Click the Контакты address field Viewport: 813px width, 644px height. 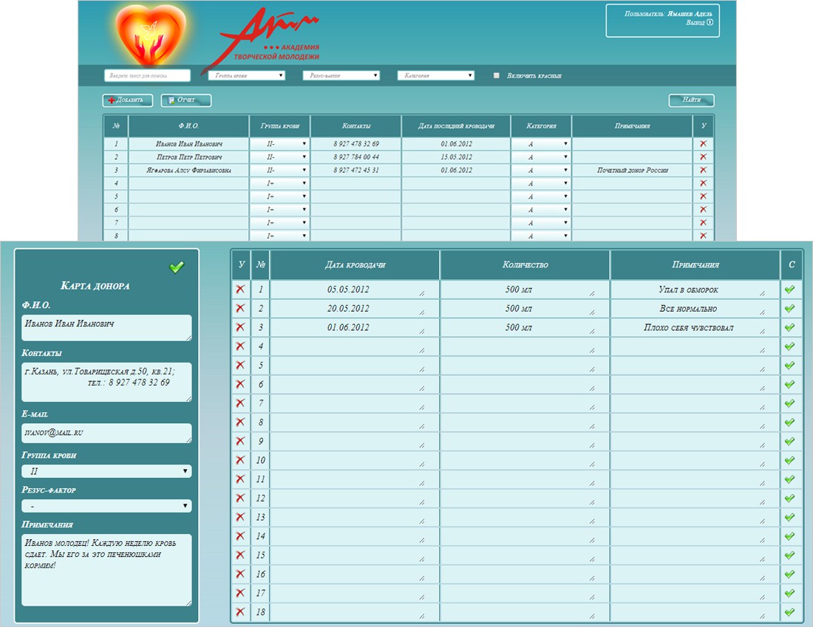106,382
